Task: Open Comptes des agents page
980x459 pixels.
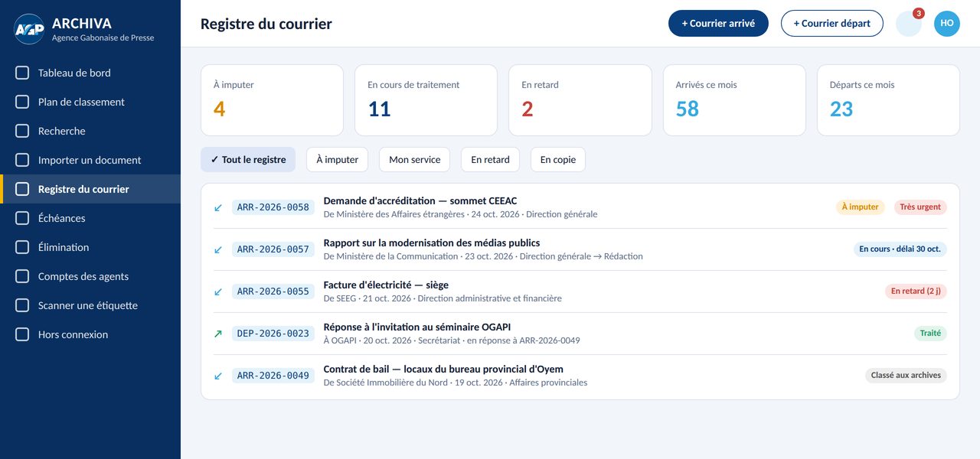Action: (x=90, y=276)
